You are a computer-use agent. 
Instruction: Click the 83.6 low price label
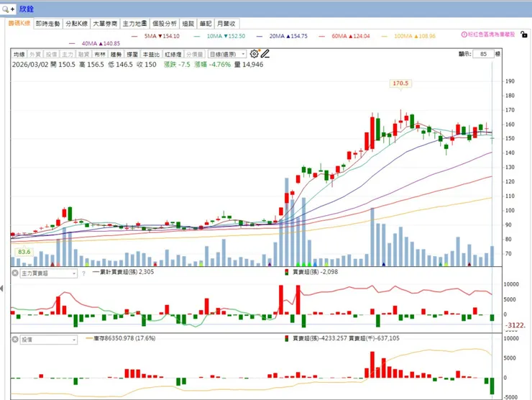pyautogui.click(x=24, y=252)
